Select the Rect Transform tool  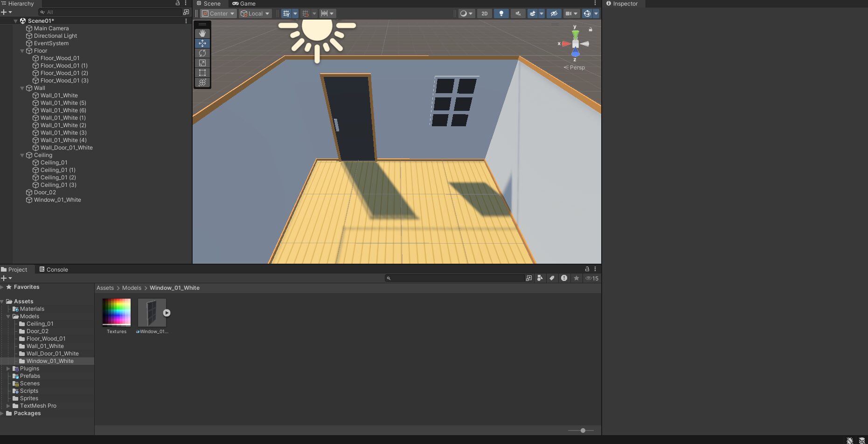click(202, 73)
